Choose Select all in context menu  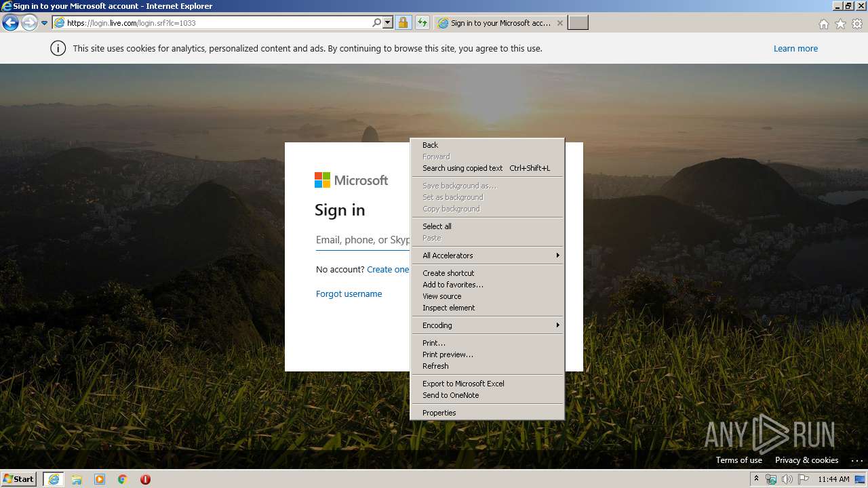click(488, 226)
